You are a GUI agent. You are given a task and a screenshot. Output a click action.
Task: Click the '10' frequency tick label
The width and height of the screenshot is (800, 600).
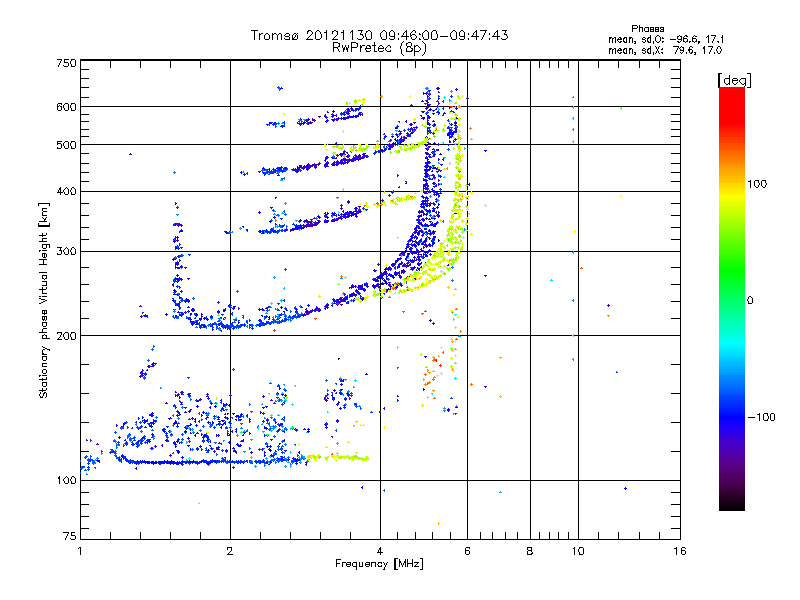pos(578,551)
